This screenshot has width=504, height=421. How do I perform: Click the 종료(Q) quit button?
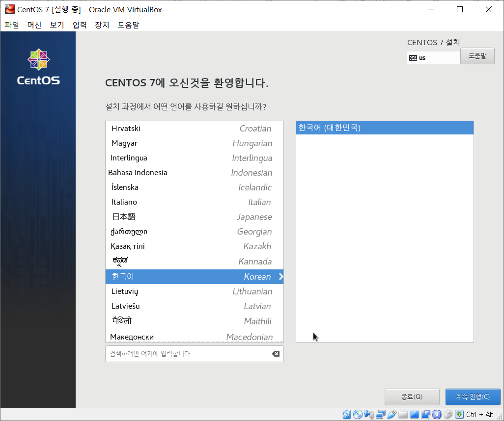pos(412,397)
